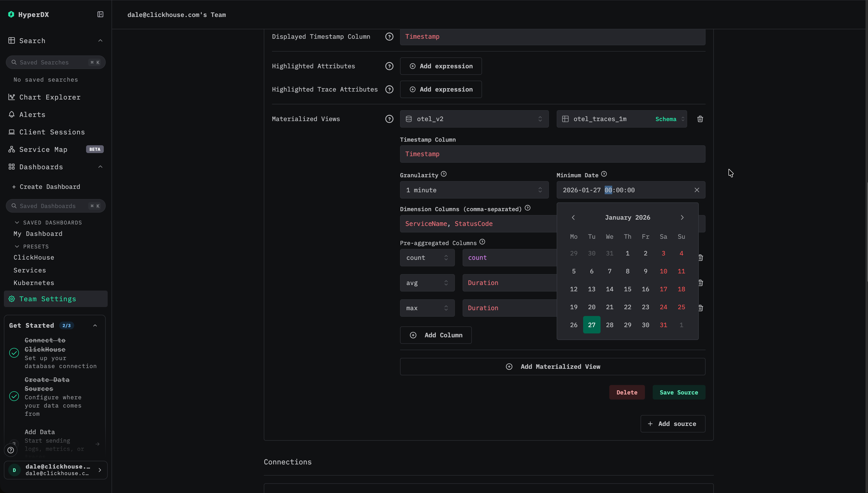Open the Granularity 1 minute dropdown

[474, 190]
